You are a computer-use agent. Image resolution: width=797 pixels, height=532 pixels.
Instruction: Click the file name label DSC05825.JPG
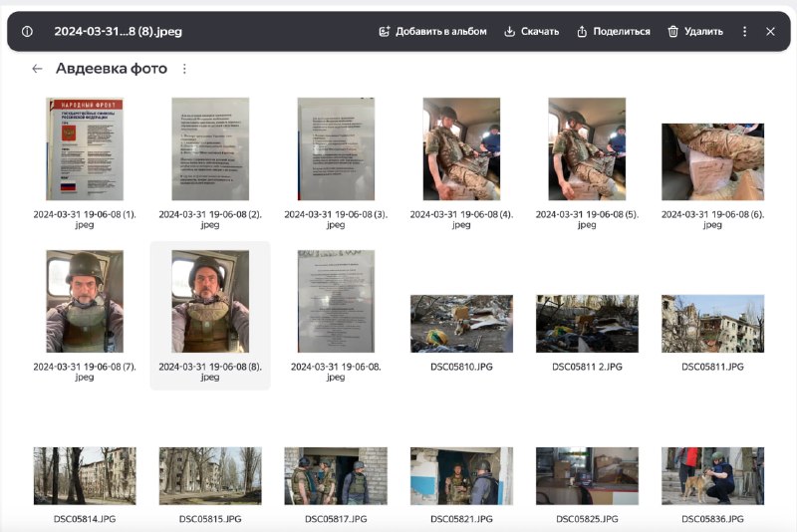[587, 519]
